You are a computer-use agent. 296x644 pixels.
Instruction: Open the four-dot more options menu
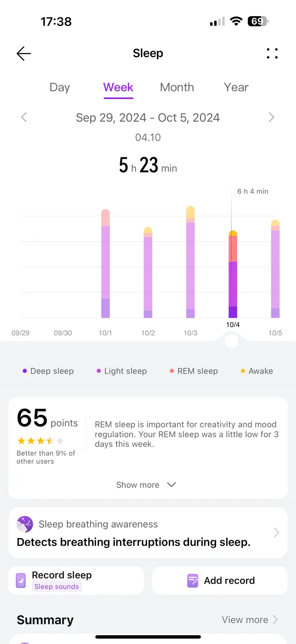[272, 54]
